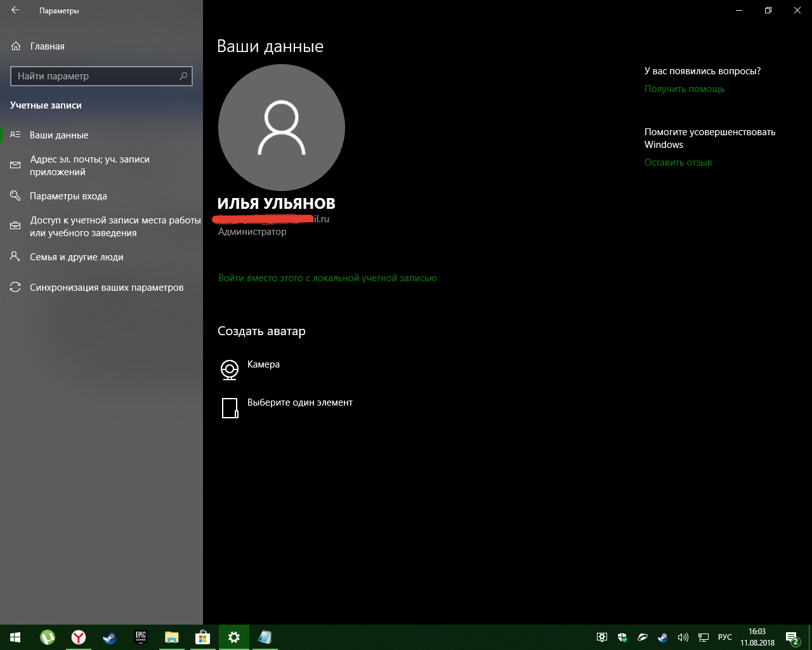Launch Yandex Browser from taskbar
The image size is (812, 650).
(x=79, y=637)
